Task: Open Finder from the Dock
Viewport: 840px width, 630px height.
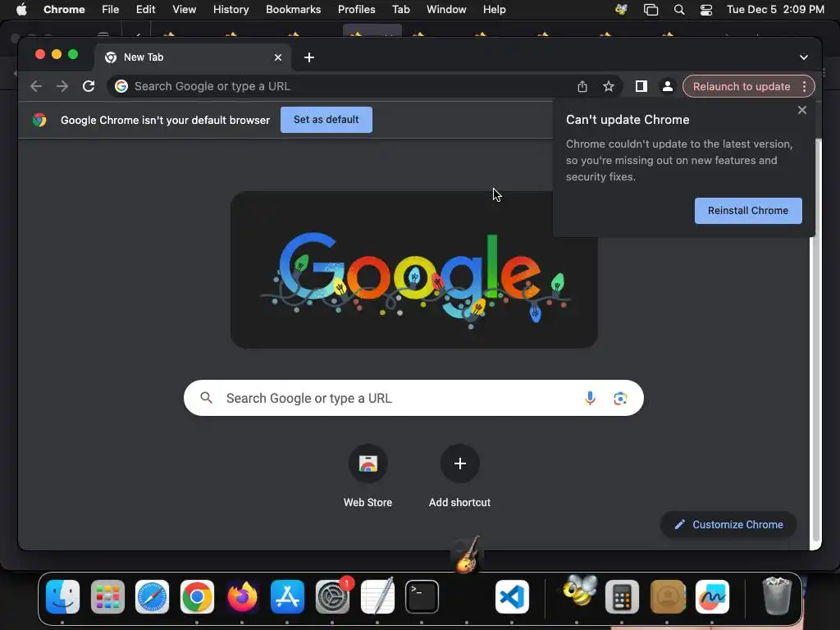Action: tap(62, 596)
